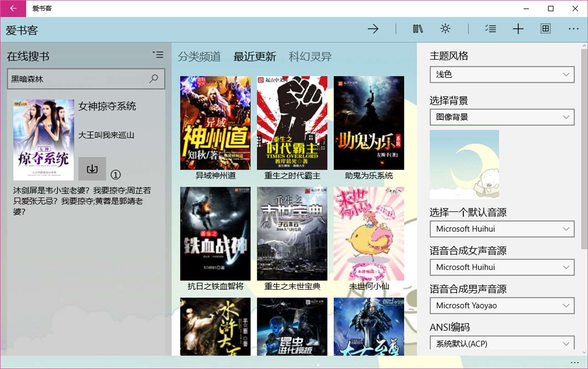Click the 爱书客 app title in header
The height and width of the screenshot is (369, 588).
(22, 31)
